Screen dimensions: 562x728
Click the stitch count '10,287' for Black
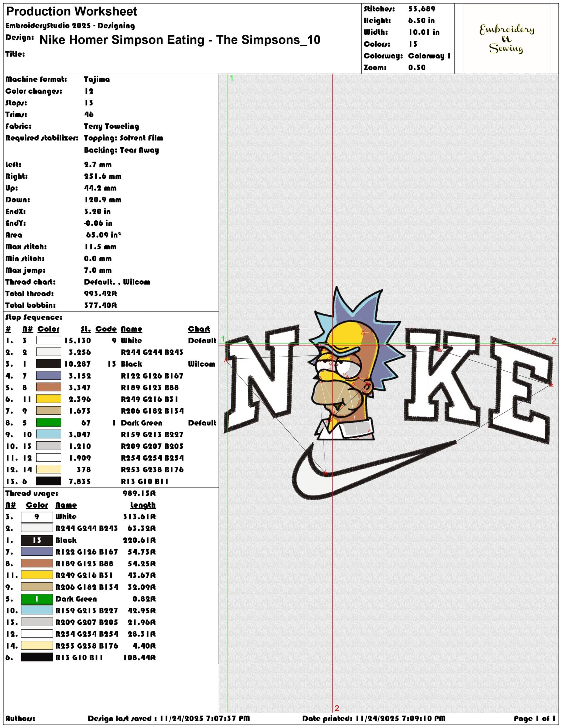click(x=77, y=364)
